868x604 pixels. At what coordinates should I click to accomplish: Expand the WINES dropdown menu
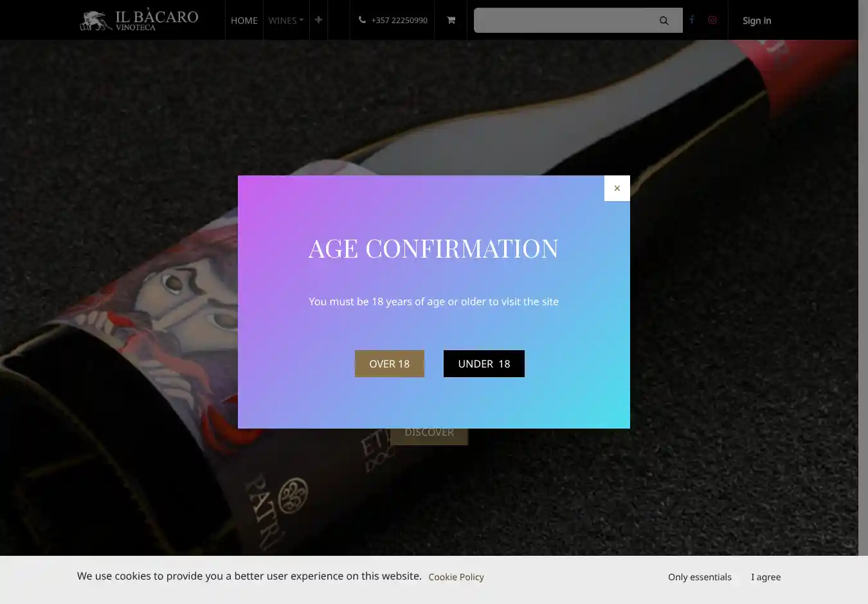(x=286, y=21)
